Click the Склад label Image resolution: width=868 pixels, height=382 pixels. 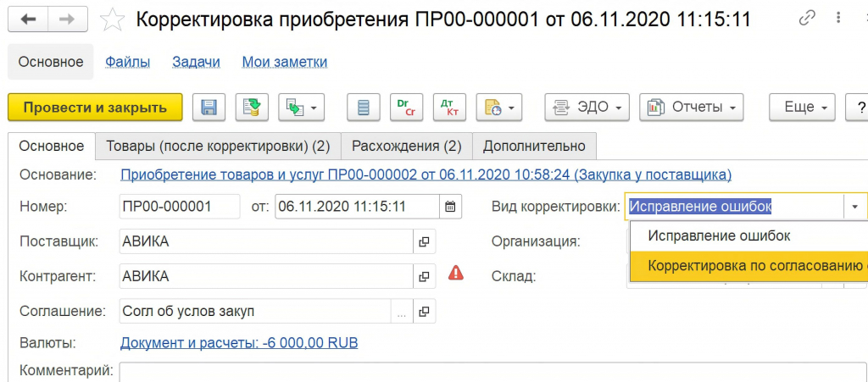(x=513, y=276)
